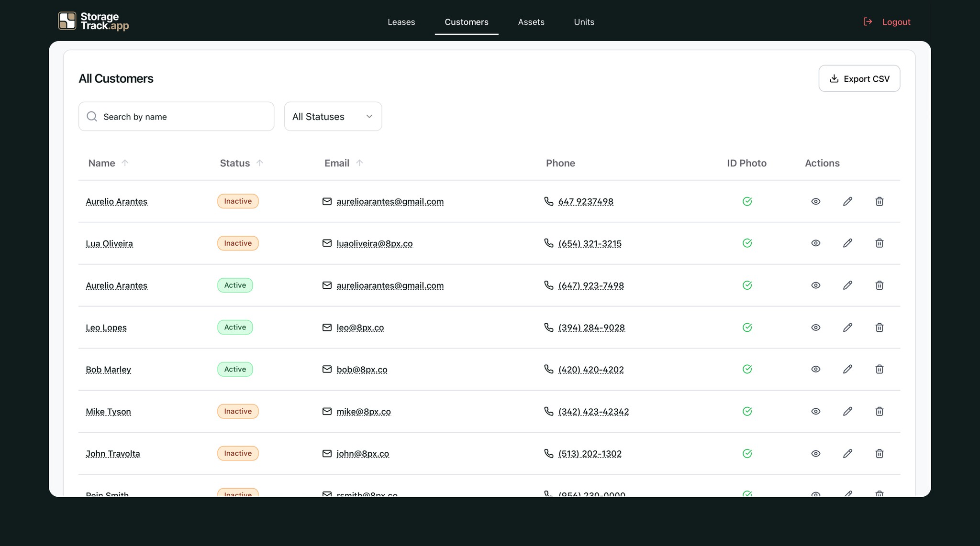The width and height of the screenshot is (980, 546).
Task: Edit Mike Tyson with pencil icon
Action: tap(847, 411)
